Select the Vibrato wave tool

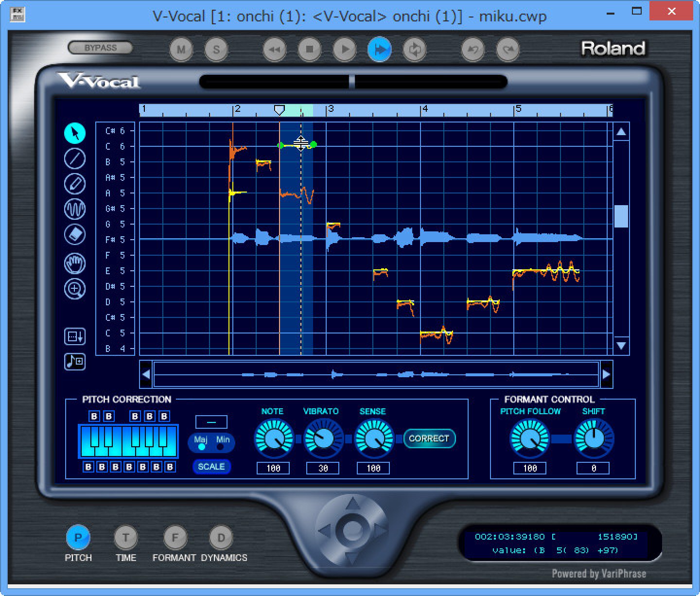point(75,210)
